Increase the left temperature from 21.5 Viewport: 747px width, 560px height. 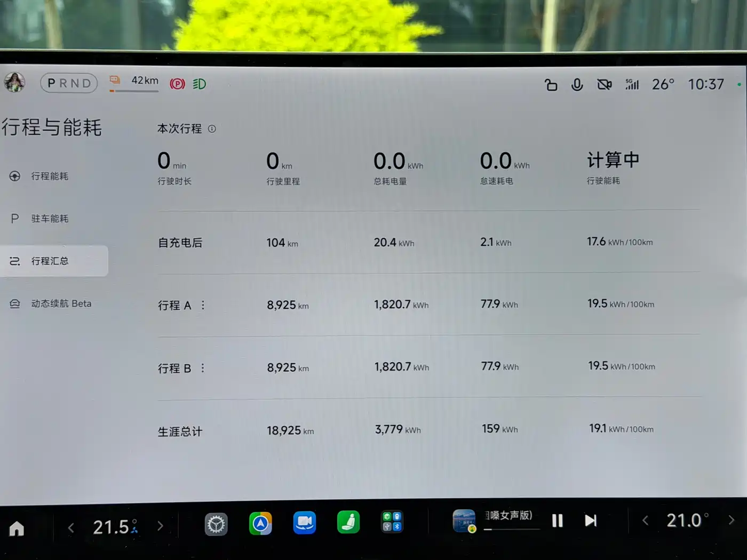(160, 526)
